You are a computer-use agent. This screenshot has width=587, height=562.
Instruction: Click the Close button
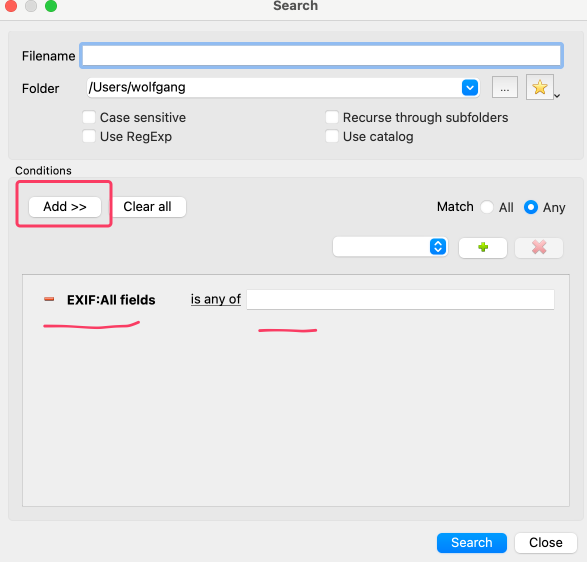click(x=545, y=543)
